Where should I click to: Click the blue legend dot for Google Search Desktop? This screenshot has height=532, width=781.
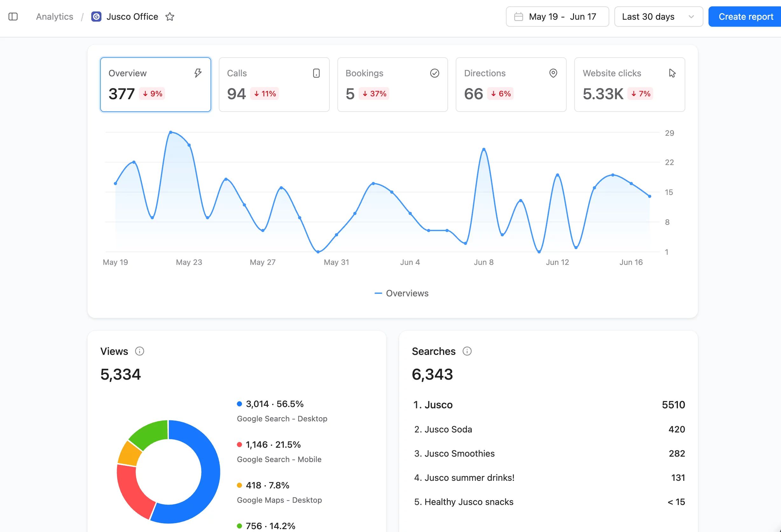[x=239, y=404]
